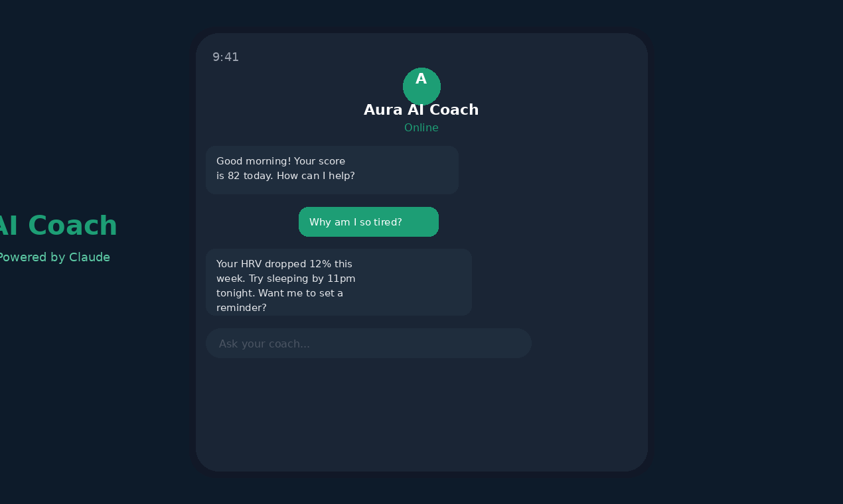The height and width of the screenshot is (504, 843).
Task: Click the 'Why am I so tired?' message bubble
Action: [368, 221]
